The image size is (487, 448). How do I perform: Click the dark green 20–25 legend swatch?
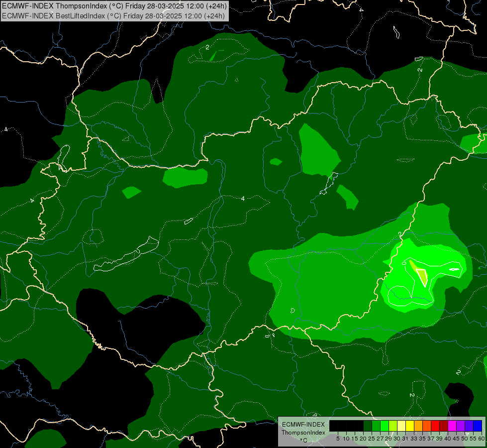coord(368,426)
